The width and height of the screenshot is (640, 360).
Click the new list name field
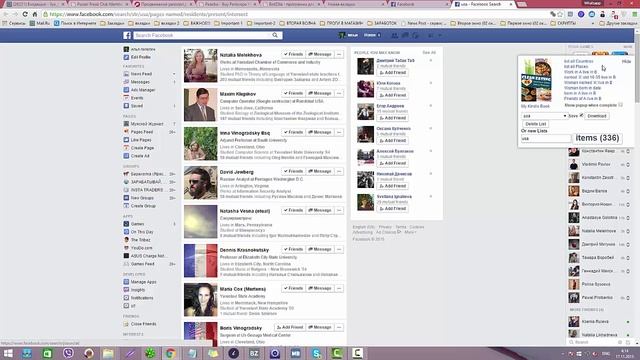pos(546,139)
